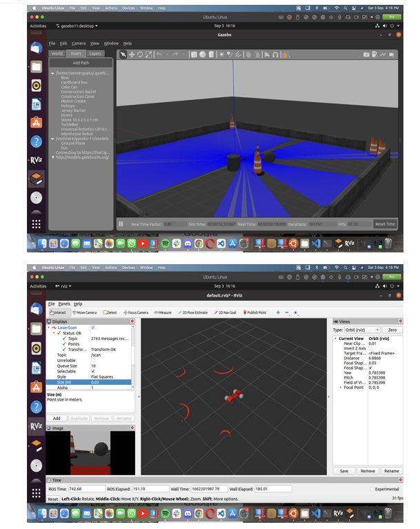420x529 pixels.
Task: Click the Zero button in Views panel
Action: click(392, 330)
